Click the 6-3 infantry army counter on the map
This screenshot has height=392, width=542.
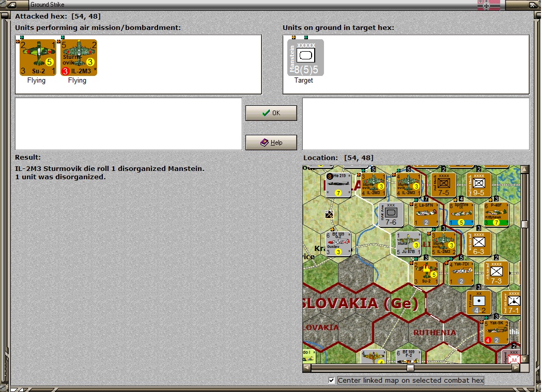pyautogui.click(x=478, y=244)
